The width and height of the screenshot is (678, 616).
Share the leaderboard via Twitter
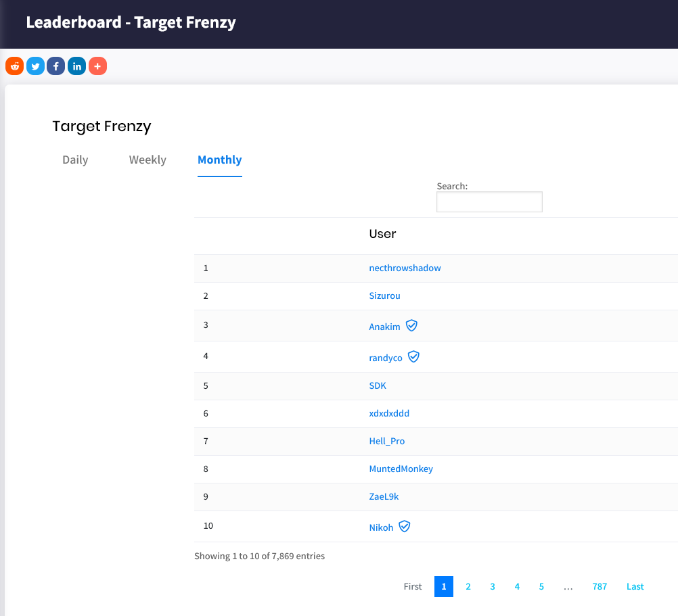click(x=35, y=66)
